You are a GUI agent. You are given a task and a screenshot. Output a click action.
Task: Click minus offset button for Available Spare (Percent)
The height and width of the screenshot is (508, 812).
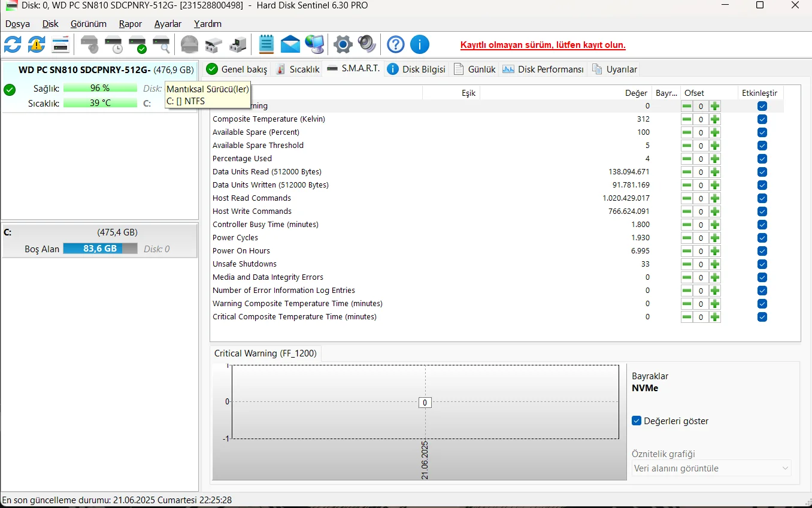[x=687, y=132]
